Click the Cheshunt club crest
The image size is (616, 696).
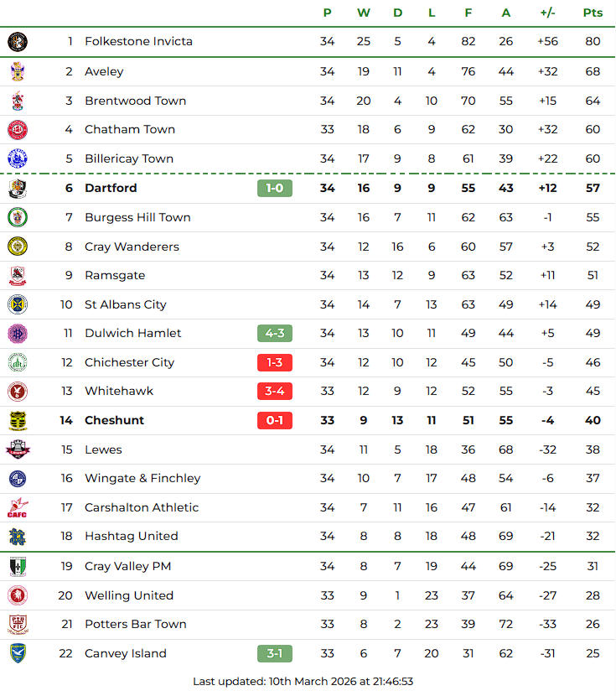tap(18, 420)
